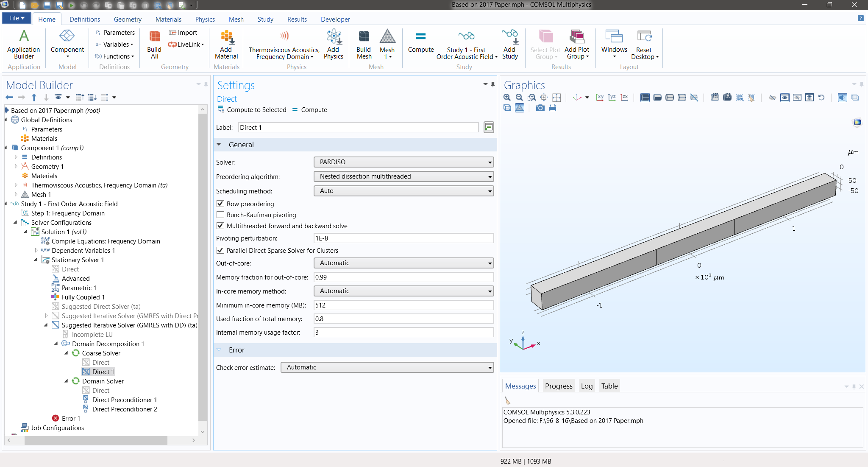Click the Build All geometry icon
Viewport: 868px width, 467px height.
point(154,44)
